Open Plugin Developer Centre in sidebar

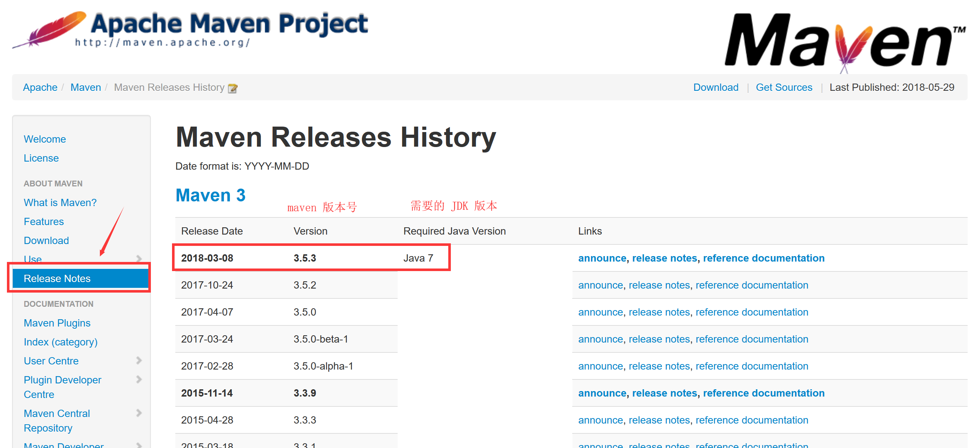click(62, 387)
